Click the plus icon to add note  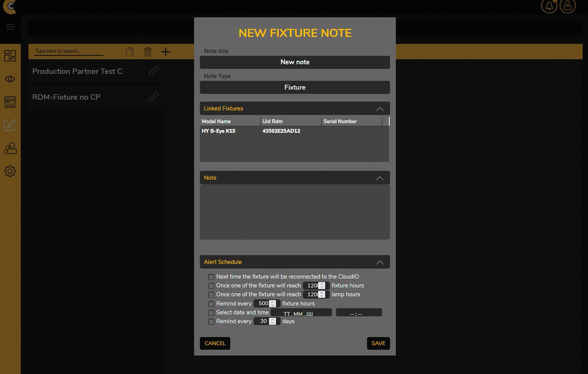tap(166, 52)
